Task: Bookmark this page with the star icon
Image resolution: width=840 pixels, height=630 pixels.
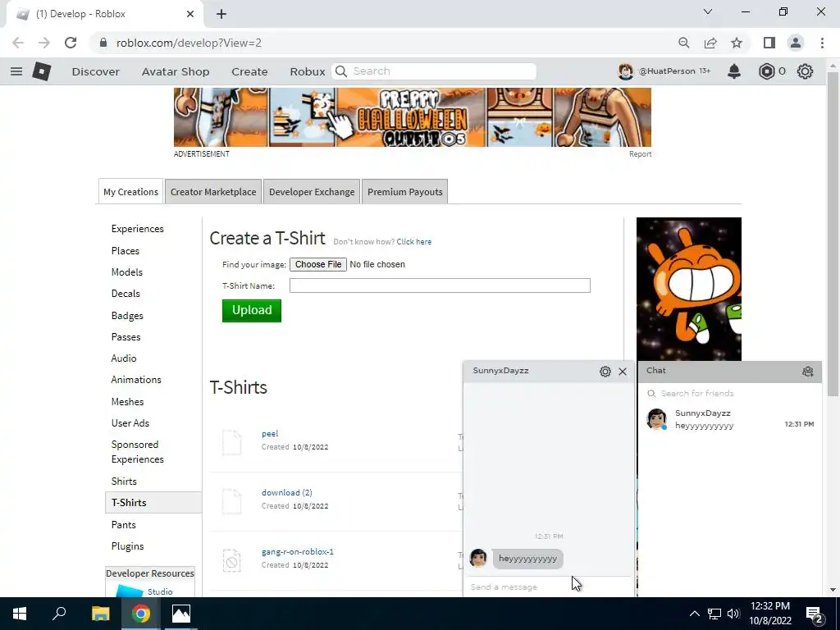Action: (737, 43)
